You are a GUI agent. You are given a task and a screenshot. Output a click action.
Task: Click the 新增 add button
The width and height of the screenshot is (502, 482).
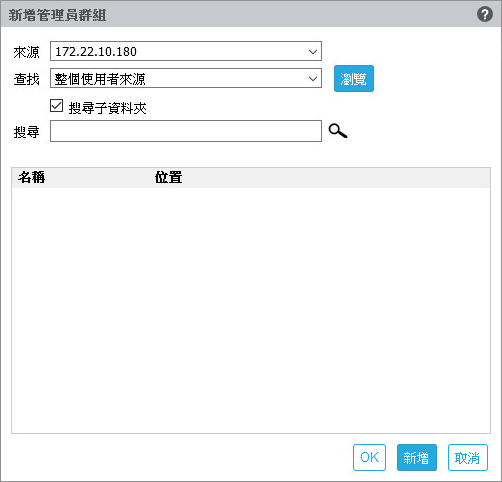pos(417,457)
